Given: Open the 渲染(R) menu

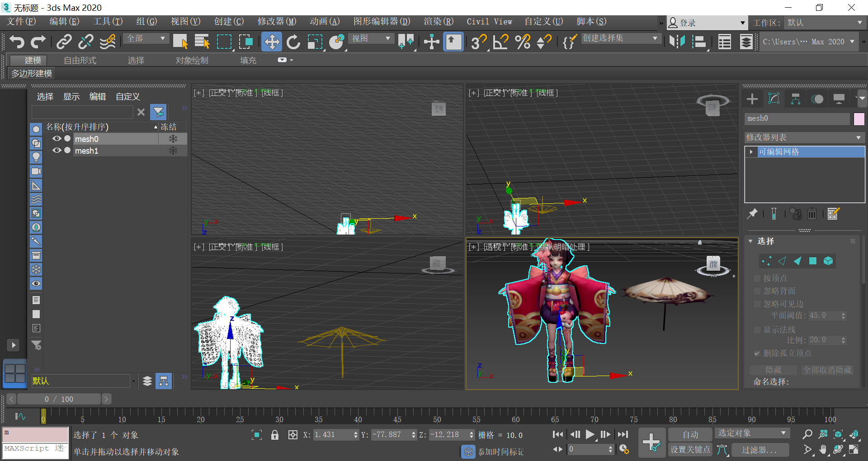Looking at the screenshot, I should click(439, 21).
